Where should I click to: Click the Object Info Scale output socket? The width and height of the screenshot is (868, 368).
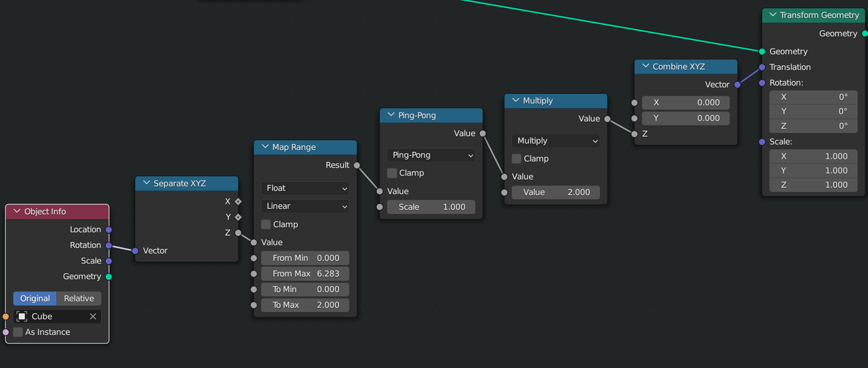pyautogui.click(x=108, y=261)
